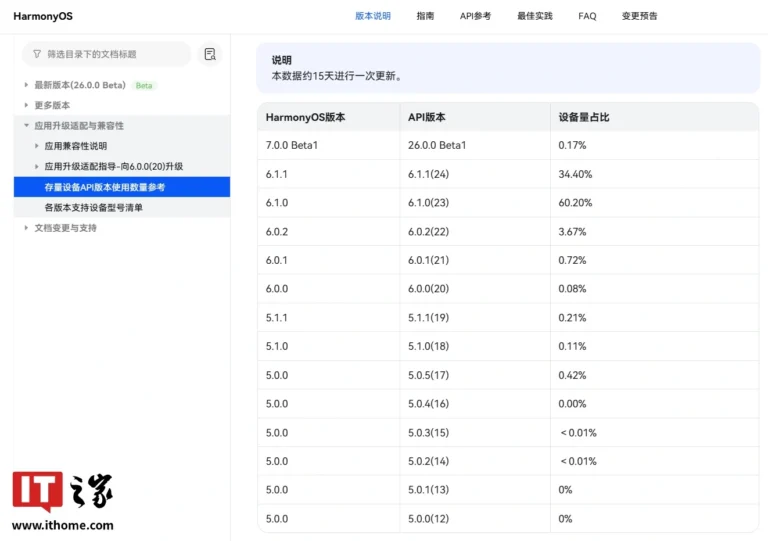Open 文档变更与支持 sidebar entry
This screenshot has width=768, height=541.
[65, 228]
